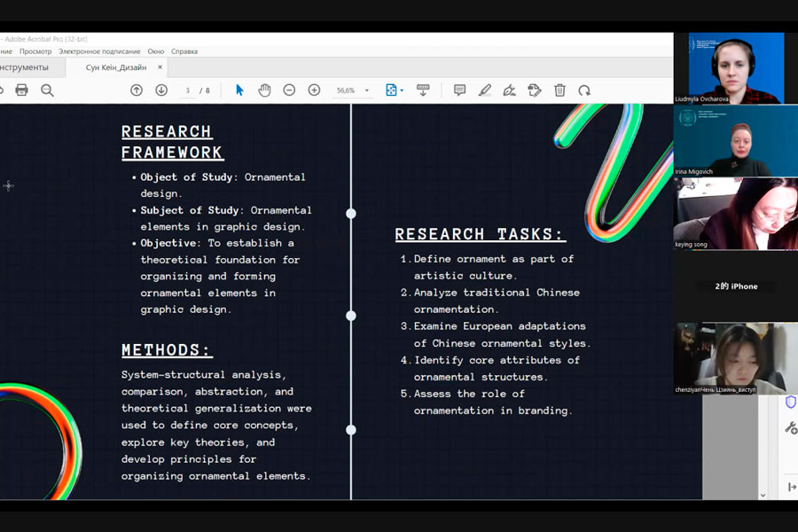Open the Find text magnifier tool

(47, 90)
